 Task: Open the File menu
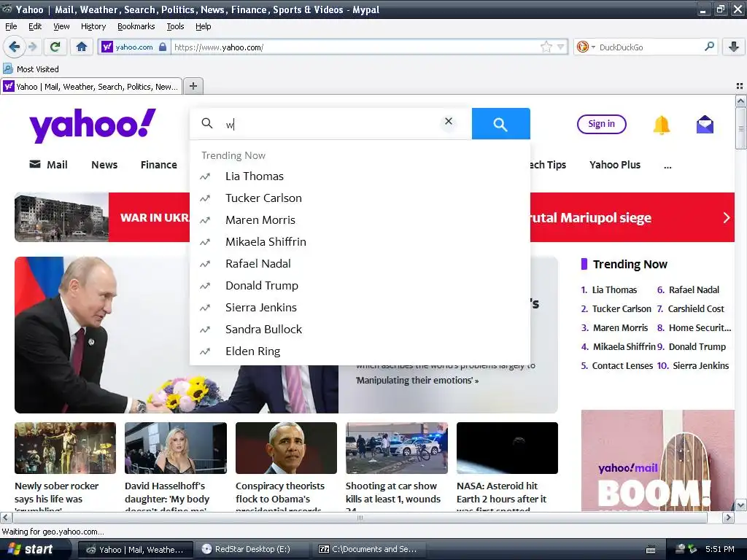pyautogui.click(x=11, y=26)
